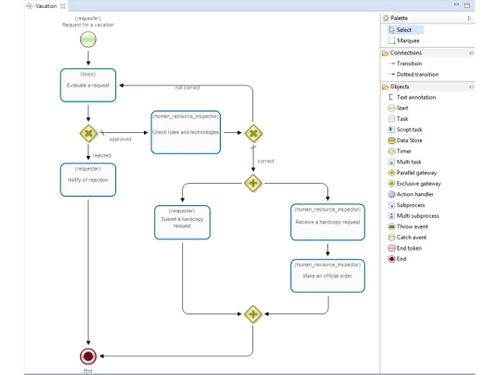
Task: Select the 'Submit a hardcopy request' task node
Action: [x=182, y=222]
